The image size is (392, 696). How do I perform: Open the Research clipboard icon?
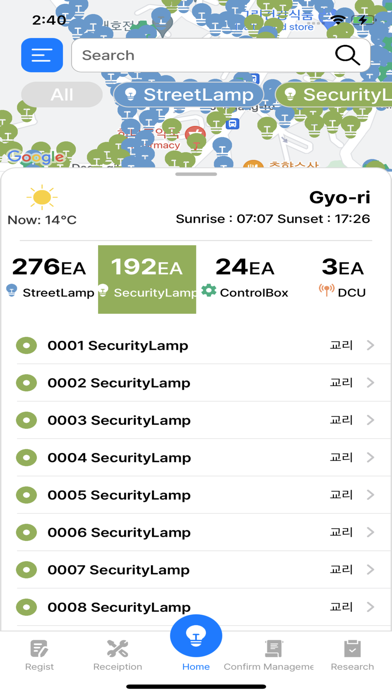click(x=352, y=649)
